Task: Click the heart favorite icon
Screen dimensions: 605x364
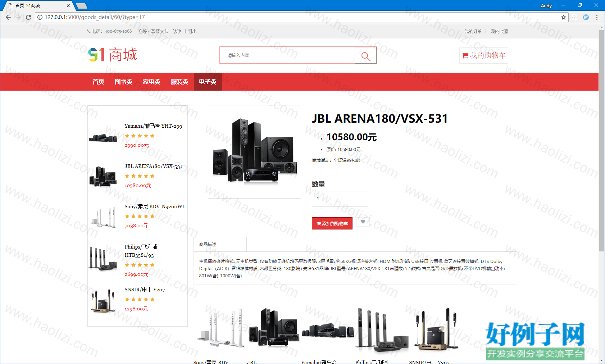Action: pyautogui.click(x=363, y=222)
